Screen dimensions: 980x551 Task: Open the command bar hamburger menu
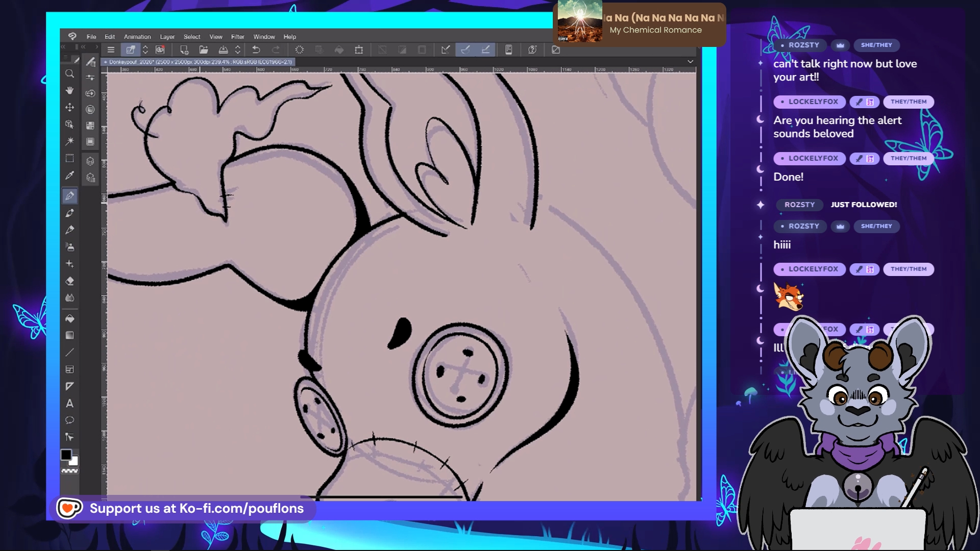pyautogui.click(x=111, y=49)
